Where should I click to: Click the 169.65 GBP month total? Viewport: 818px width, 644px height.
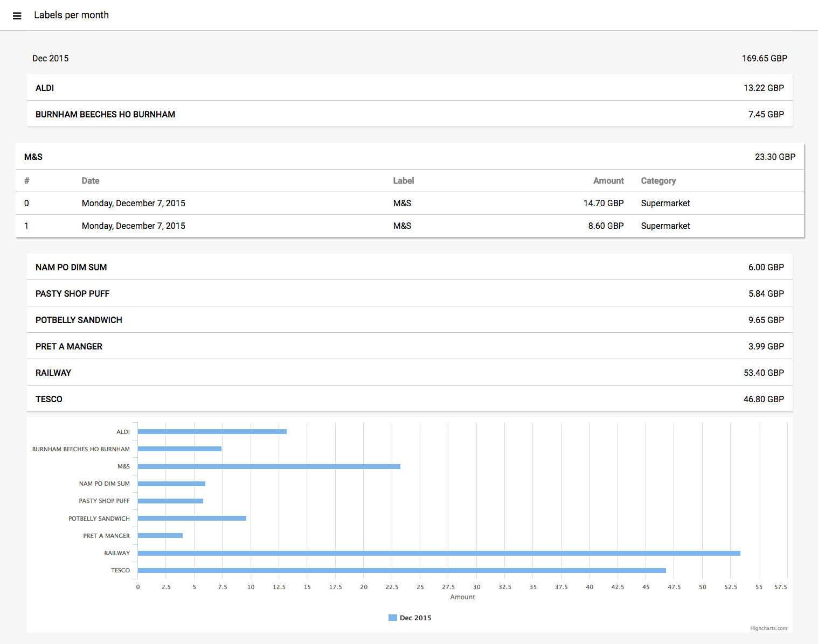pyautogui.click(x=765, y=58)
